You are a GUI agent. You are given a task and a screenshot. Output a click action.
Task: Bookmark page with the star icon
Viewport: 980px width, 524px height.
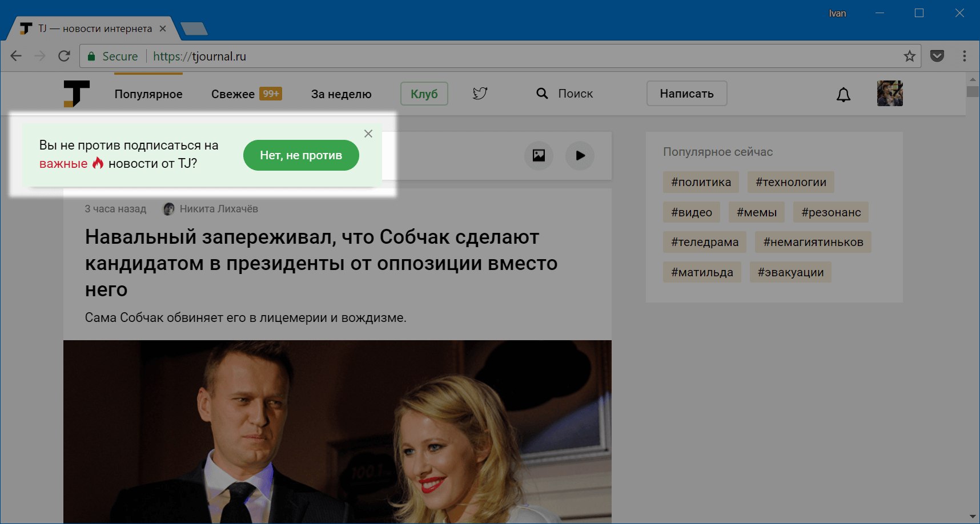tap(909, 56)
